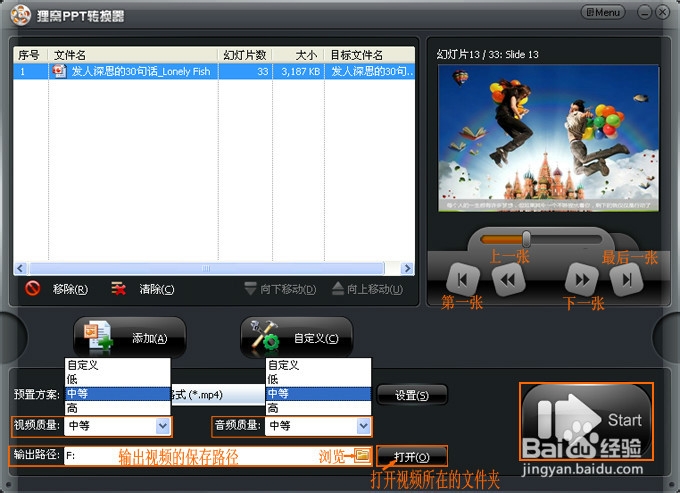Click the red Remove (移除) icon

coord(33,288)
